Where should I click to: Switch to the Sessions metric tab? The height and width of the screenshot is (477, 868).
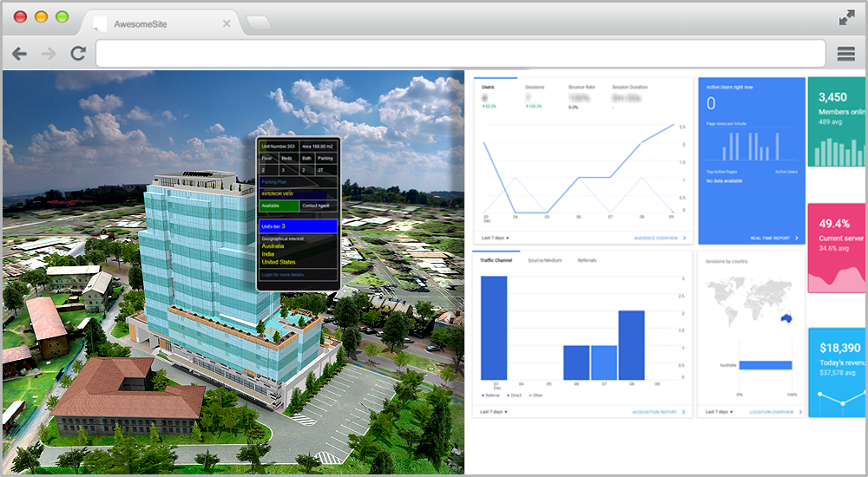[535, 88]
